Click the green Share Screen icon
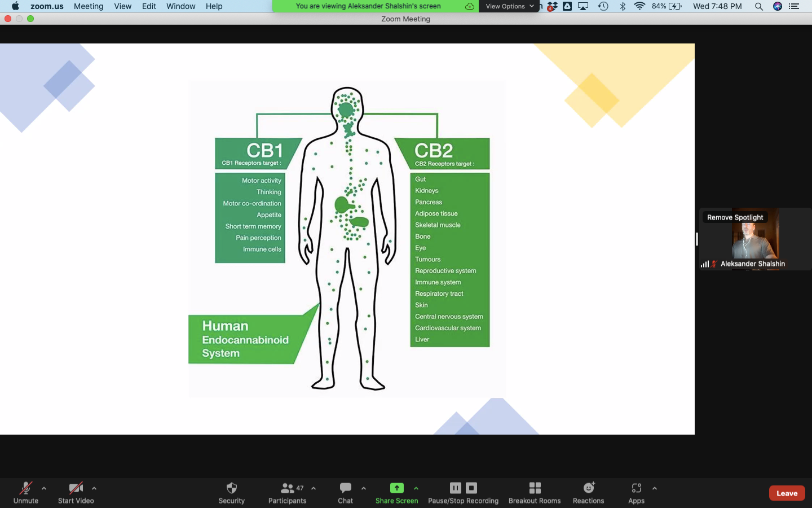Image resolution: width=812 pixels, height=508 pixels. [x=397, y=488]
